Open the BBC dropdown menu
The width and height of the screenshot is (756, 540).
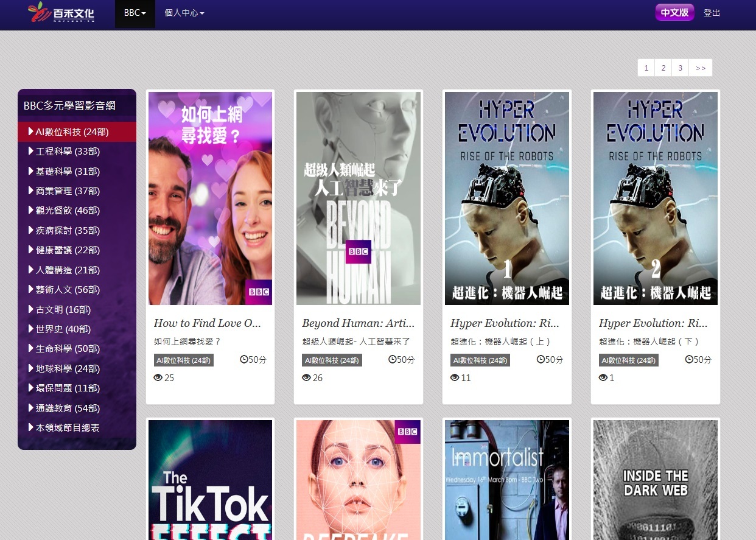point(135,13)
